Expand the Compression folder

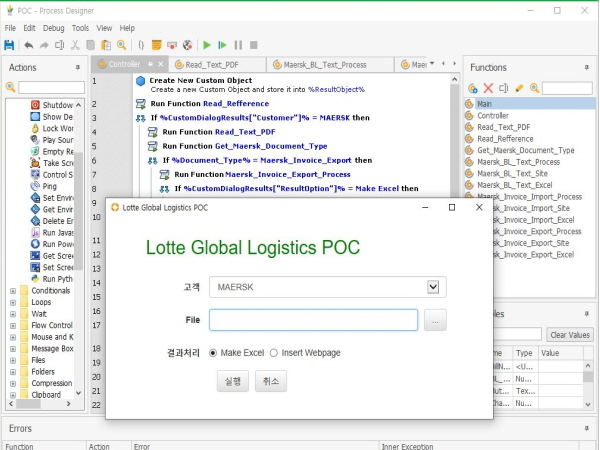click(13, 383)
